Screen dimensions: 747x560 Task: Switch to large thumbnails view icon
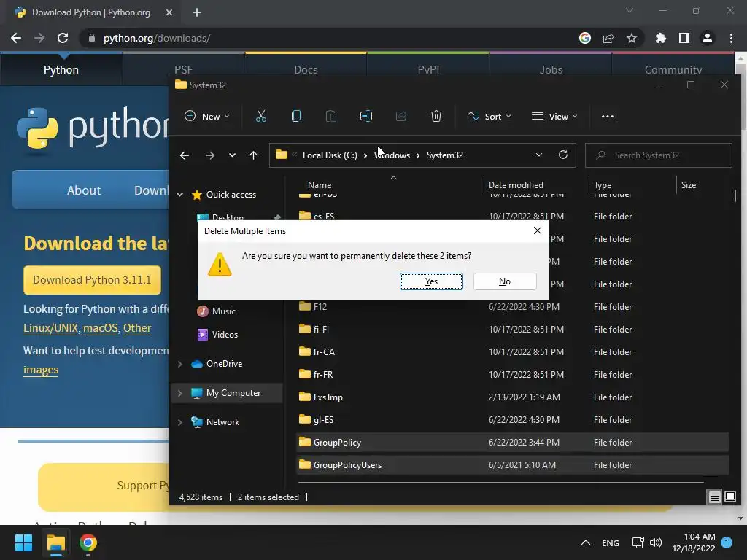(729, 497)
